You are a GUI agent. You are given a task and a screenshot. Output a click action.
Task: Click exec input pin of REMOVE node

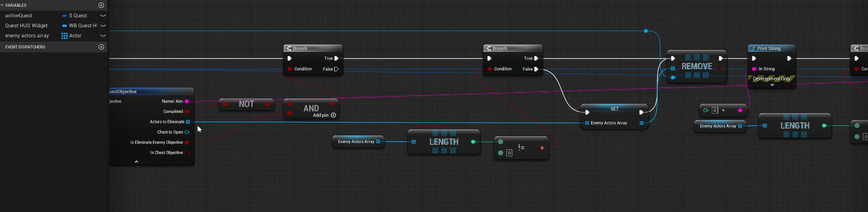click(x=673, y=59)
